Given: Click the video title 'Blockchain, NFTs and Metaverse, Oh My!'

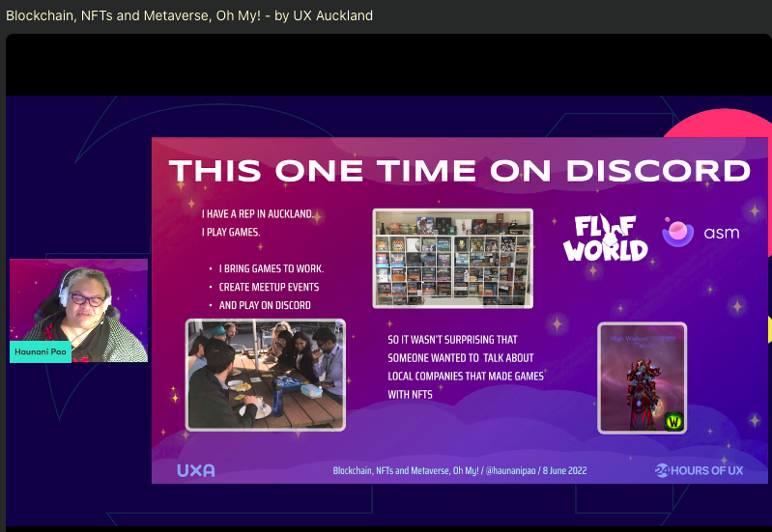Looking at the screenshot, I should point(133,15).
